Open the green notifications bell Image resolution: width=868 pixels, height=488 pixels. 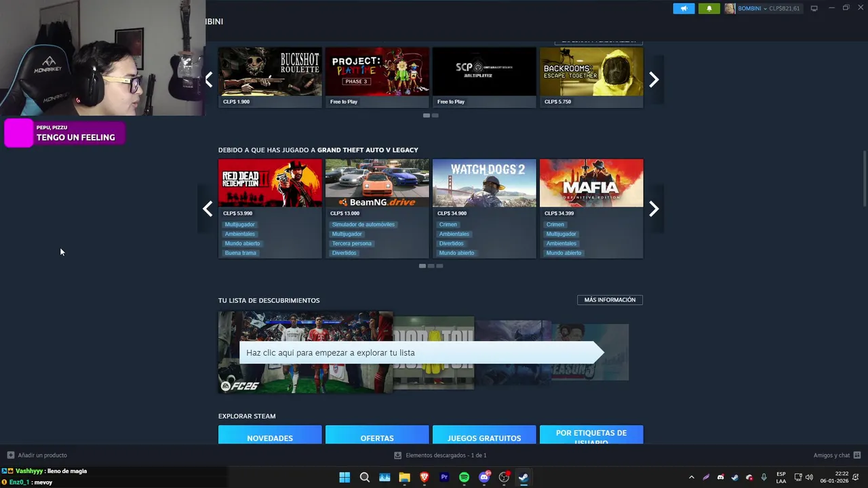click(x=709, y=8)
